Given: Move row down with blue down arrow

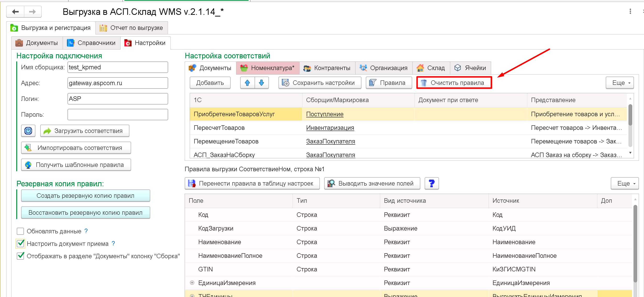Looking at the screenshot, I should click(261, 83).
